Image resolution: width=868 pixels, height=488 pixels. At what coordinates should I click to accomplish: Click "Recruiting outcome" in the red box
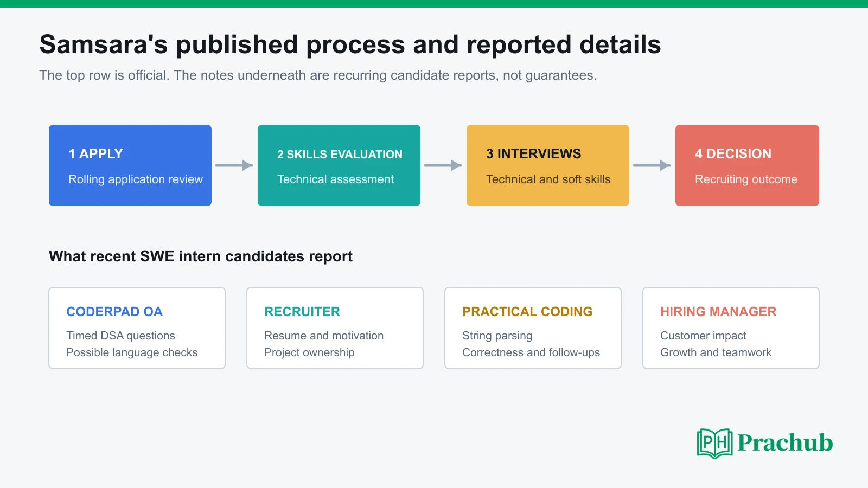pos(746,179)
